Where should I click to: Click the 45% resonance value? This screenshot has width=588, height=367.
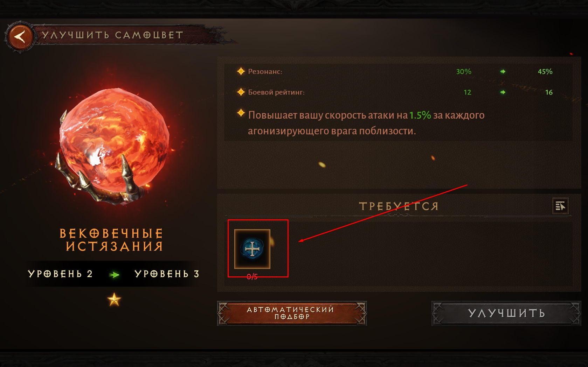tap(545, 71)
